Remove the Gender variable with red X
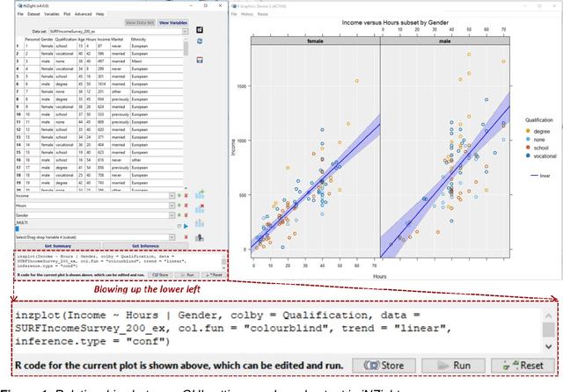563x392 pixels. pos(186,214)
